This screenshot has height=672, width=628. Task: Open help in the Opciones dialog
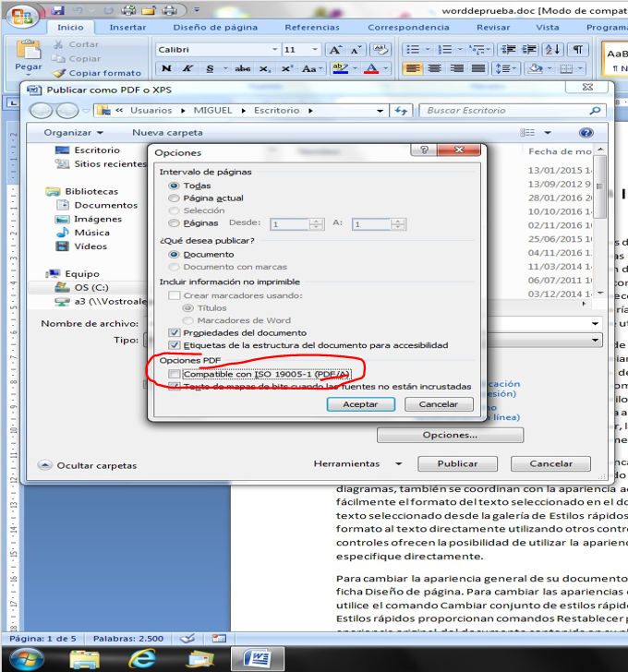pos(424,150)
